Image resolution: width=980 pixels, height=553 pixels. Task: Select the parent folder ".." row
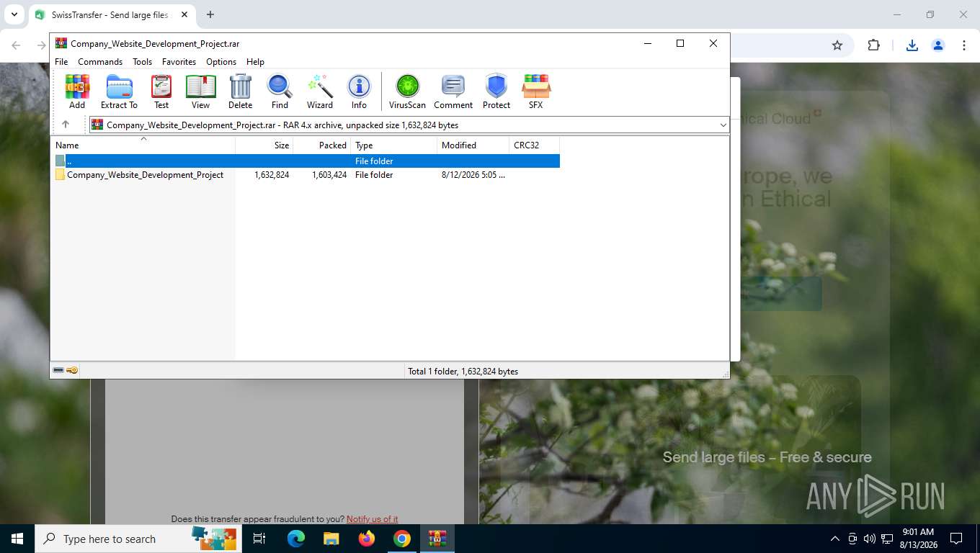(307, 161)
